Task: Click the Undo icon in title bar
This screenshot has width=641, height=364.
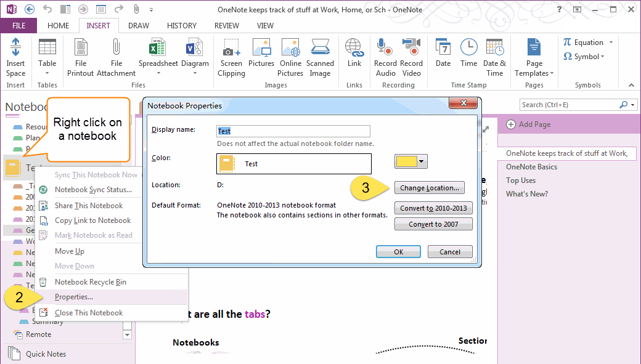Action: (x=47, y=9)
